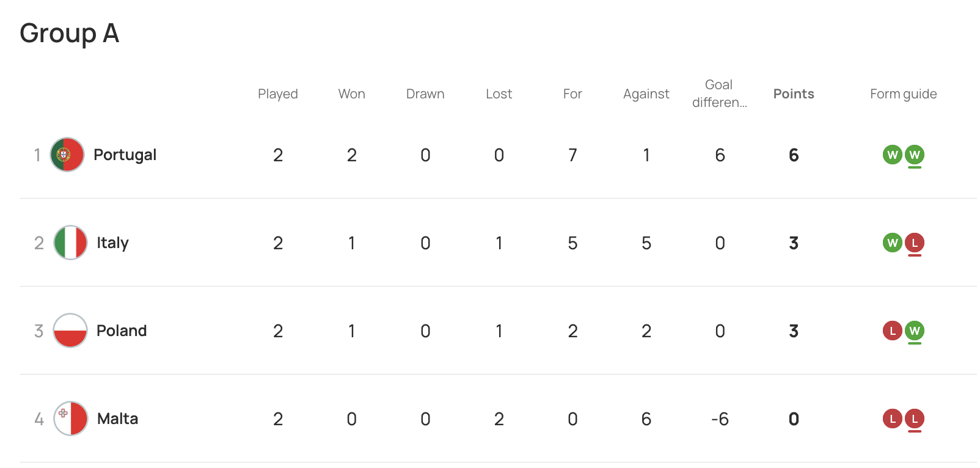Screen dimensions: 980x468
Task: Click the Points column header
Action: click(x=794, y=93)
